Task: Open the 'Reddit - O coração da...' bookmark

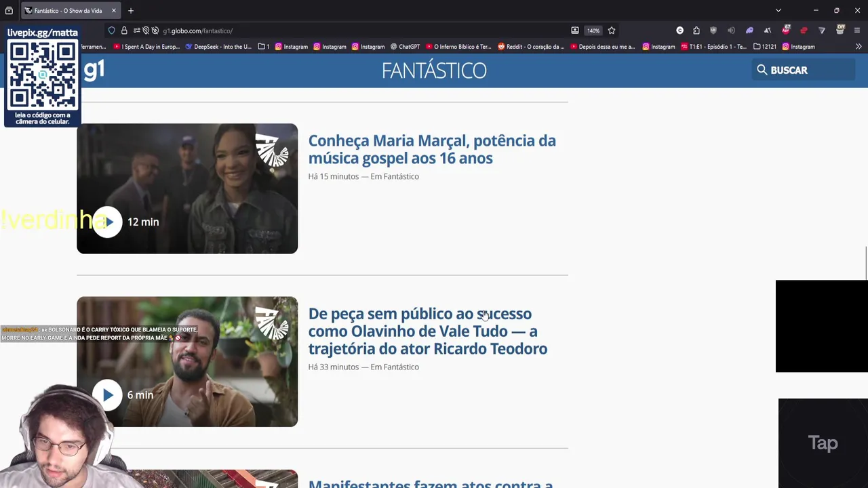Action: 531,47
